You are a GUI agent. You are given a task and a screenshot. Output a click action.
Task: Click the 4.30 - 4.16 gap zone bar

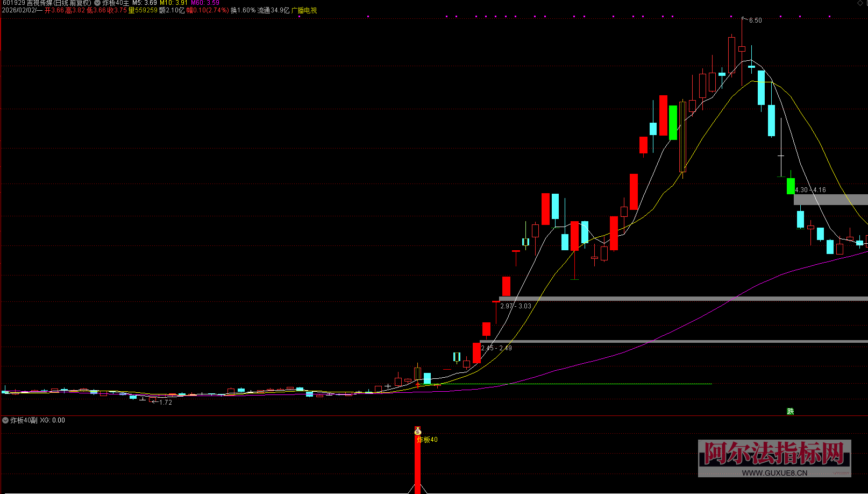(830, 200)
